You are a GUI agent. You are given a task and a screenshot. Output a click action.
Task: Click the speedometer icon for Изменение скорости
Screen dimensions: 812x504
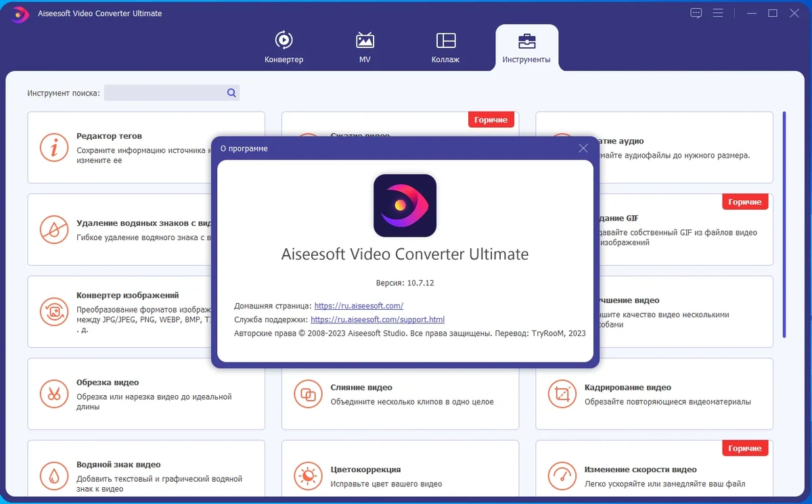coord(562,476)
